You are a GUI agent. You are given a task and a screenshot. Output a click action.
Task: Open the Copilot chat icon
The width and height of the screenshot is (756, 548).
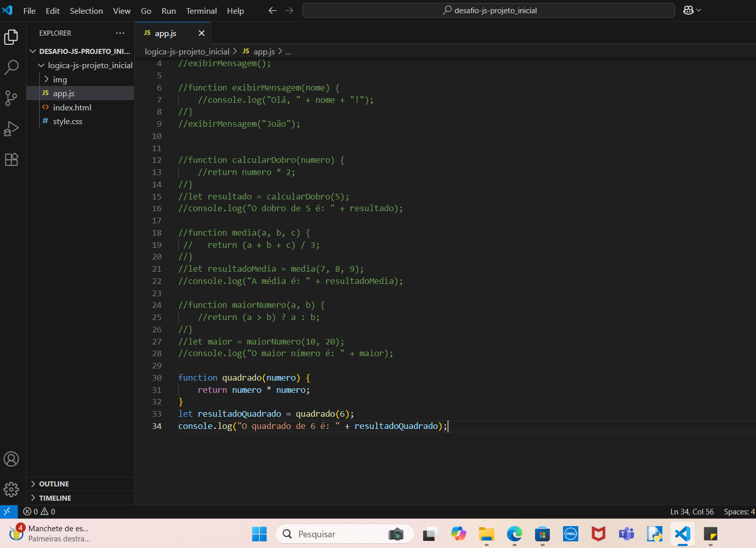688,10
